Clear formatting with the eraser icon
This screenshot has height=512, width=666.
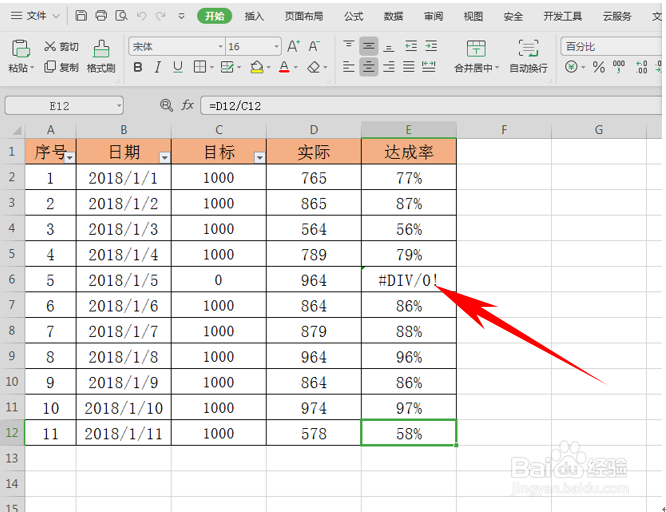(314, 67)
